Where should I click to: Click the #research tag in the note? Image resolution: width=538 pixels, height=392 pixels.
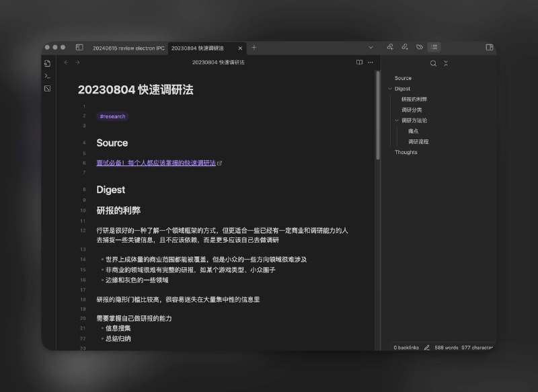pyautogui.click(x=112, y=116)
